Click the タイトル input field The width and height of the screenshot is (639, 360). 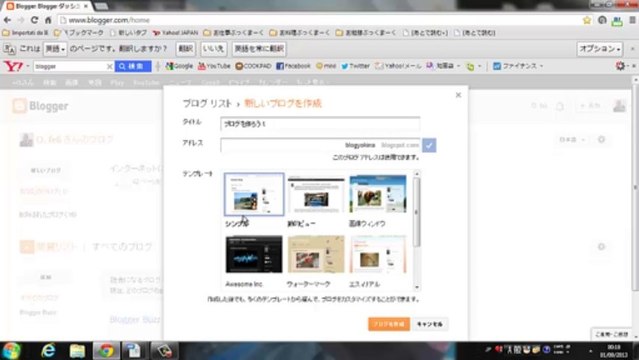click(x=320, y=124)
